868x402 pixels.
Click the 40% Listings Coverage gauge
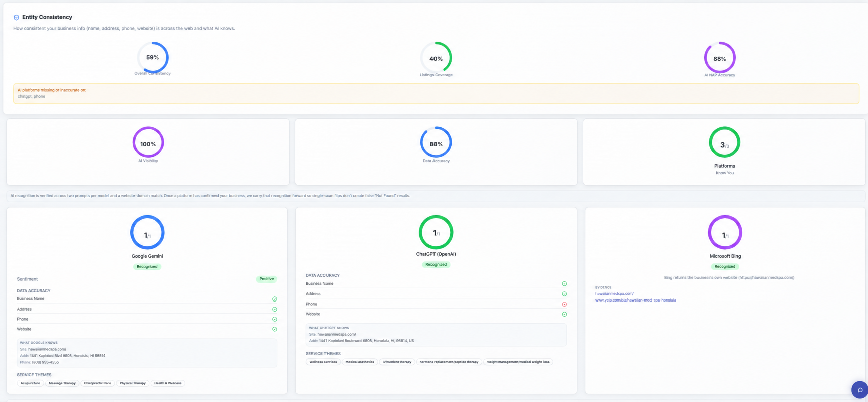[x=436, y=57]
